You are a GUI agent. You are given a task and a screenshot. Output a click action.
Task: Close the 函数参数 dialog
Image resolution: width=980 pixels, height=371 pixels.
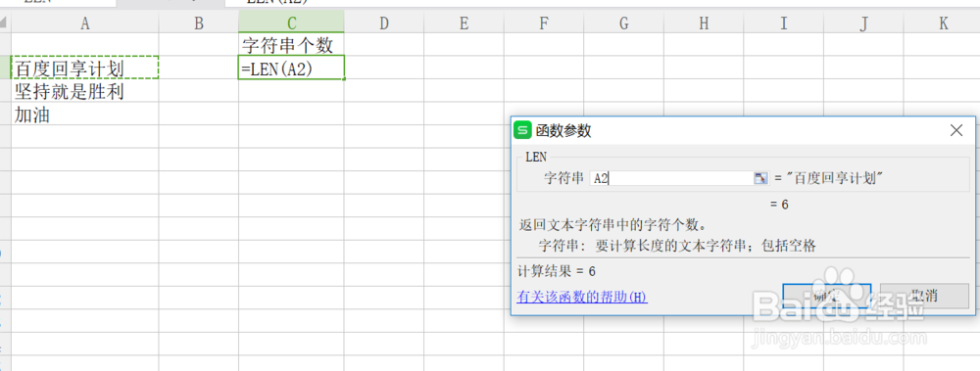pos(956,130)
